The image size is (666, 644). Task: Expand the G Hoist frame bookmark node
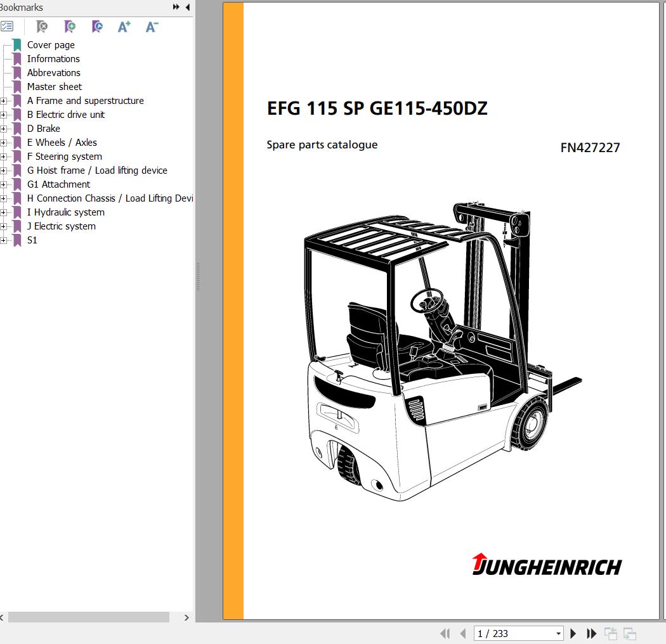(x=4, y=171)
